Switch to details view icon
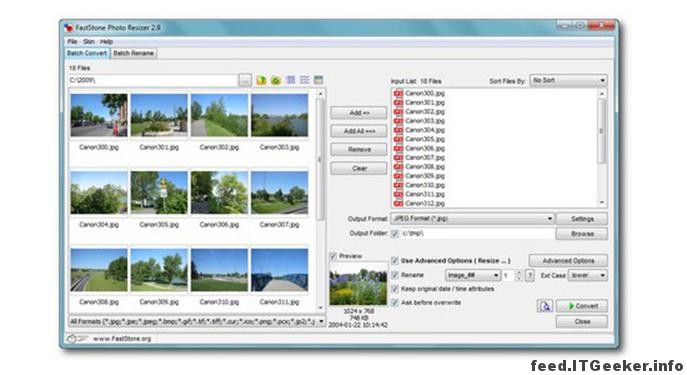The image size is (687, 375). pos(319,80)
